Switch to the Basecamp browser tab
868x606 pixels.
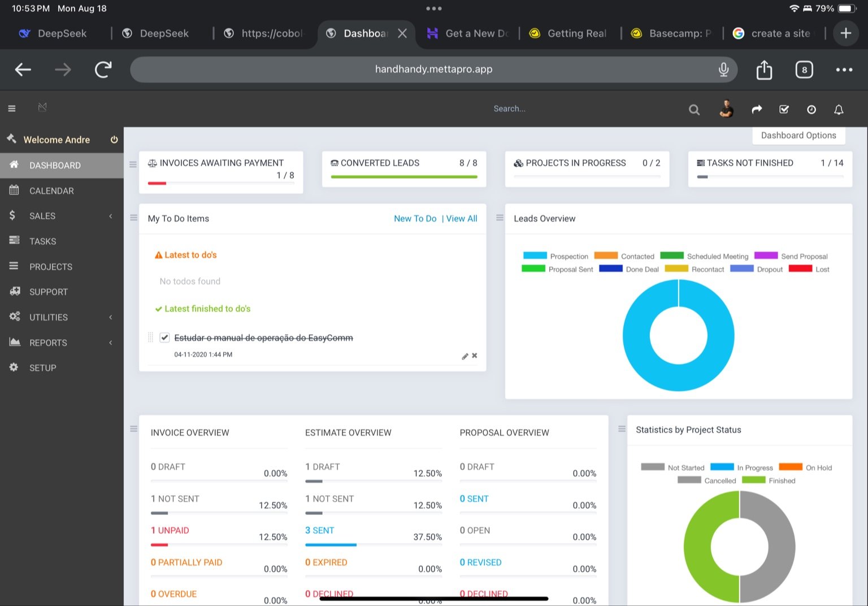672,33
